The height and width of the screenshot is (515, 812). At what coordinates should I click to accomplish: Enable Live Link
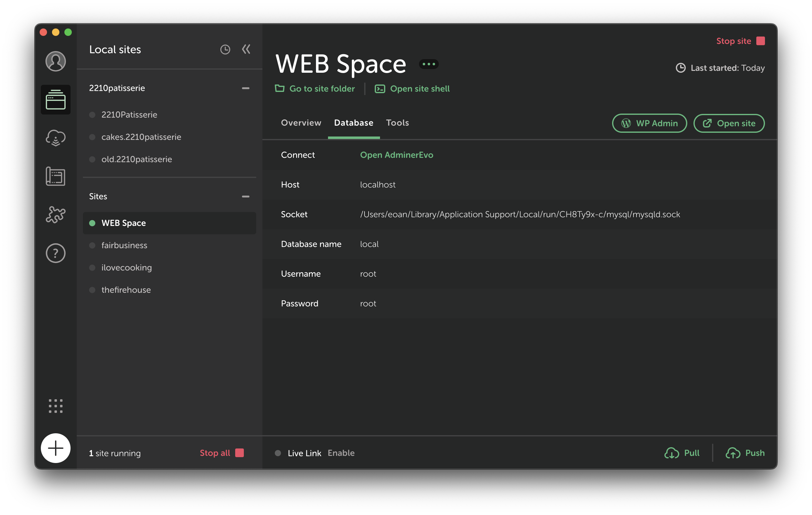(341, 453)
